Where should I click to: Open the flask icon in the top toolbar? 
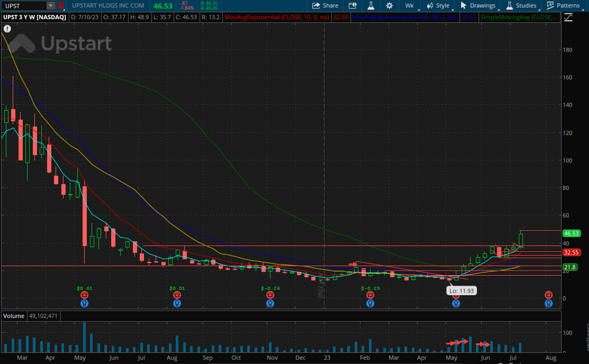click(371, 6)
